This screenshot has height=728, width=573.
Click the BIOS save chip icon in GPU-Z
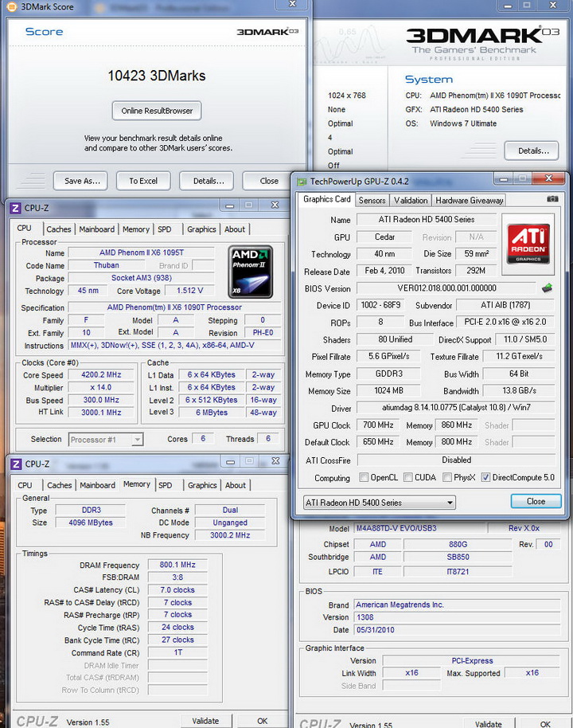[548, 288]
